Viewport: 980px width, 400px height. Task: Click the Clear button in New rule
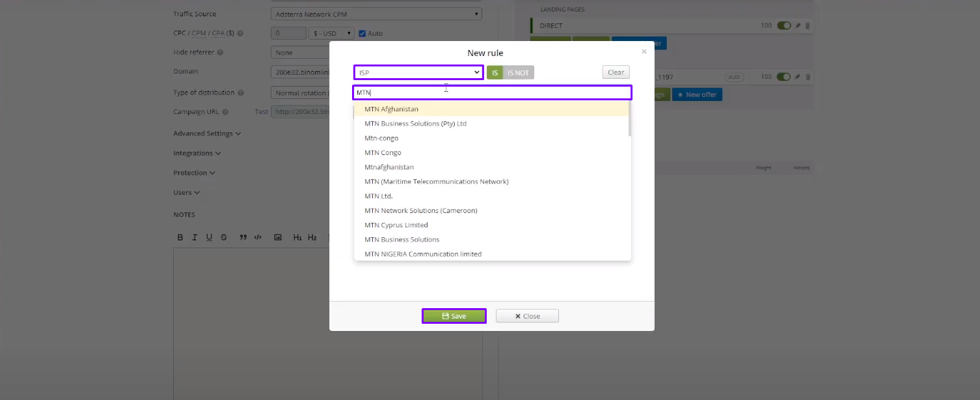click(x=616, y=72)
